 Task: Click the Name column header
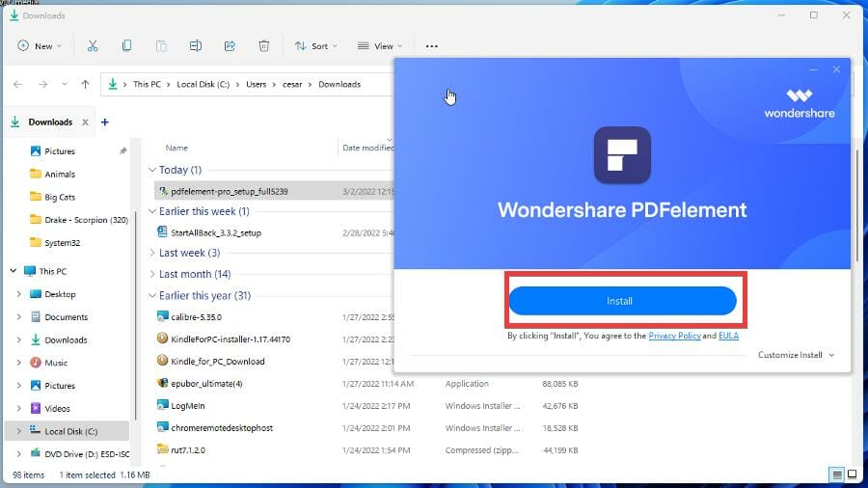pyautogui.click(x=176, y=148)
